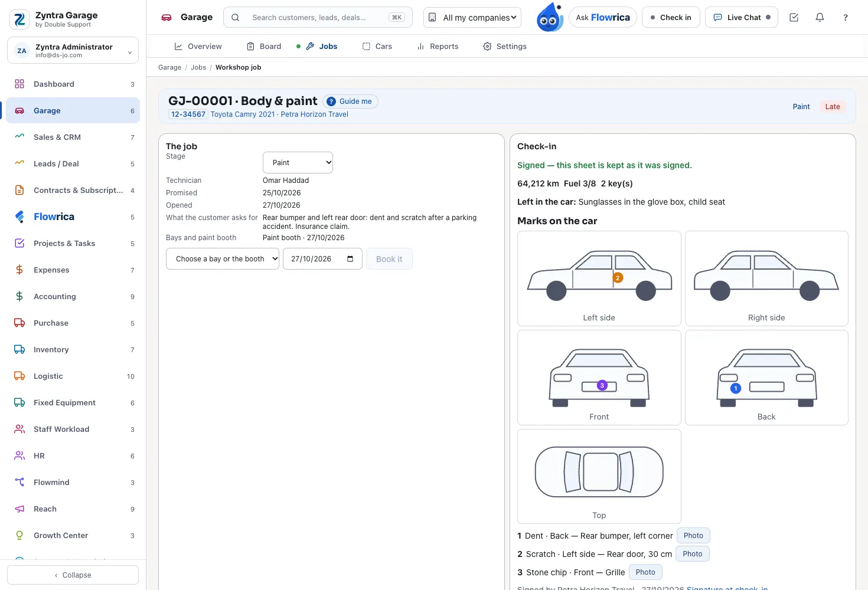Viewport: 868px width, 590px height.
Task: Click the Book it button
Action: pos(389,259)
